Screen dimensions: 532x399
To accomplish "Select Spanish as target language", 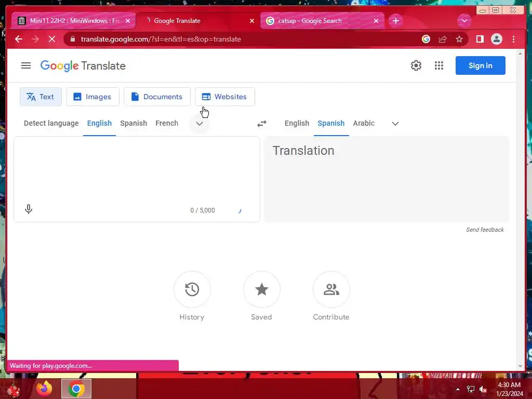I will pos(331,123).
